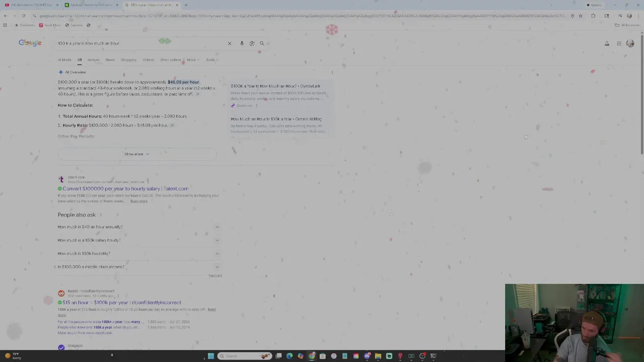Open location permission icon in address bar
This screenshot has width=644, height=362.
click(x=572, y=16)
